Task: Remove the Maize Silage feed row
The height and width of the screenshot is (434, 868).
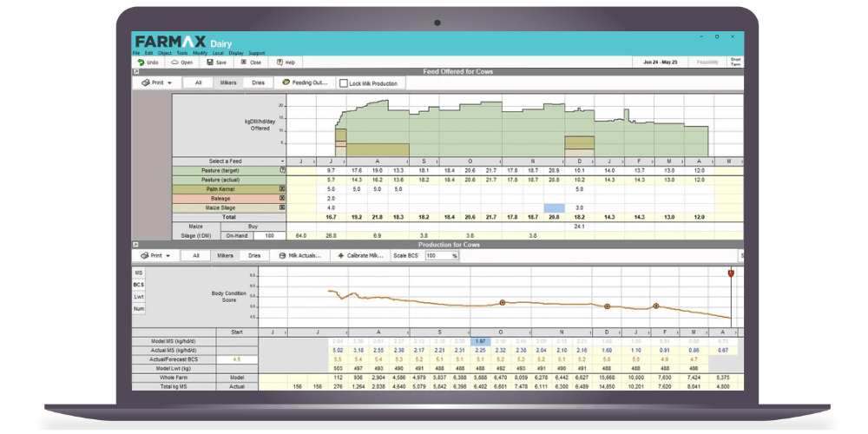Action: pos(282,207)
